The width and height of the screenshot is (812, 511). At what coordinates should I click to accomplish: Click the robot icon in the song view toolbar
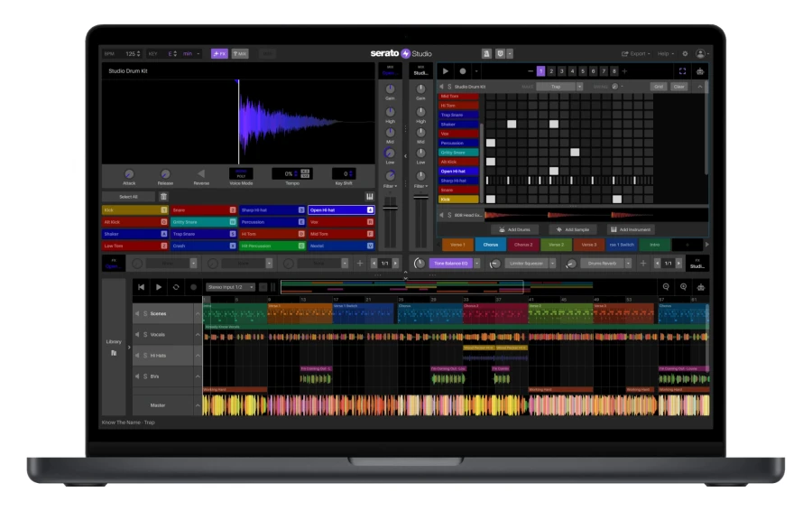(701, 287)
